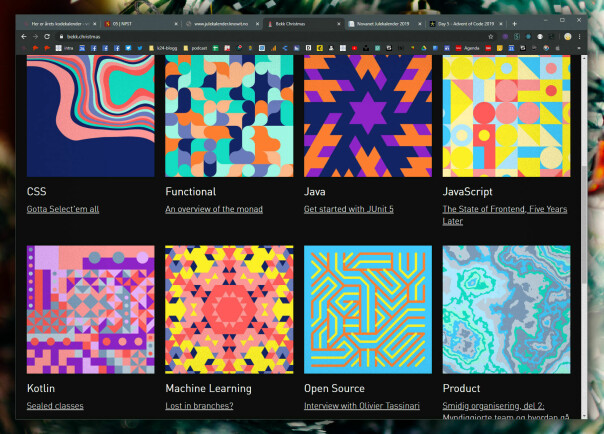604x434 pixels.
Task: Go back to the previous page
Action: coord(24,37)
